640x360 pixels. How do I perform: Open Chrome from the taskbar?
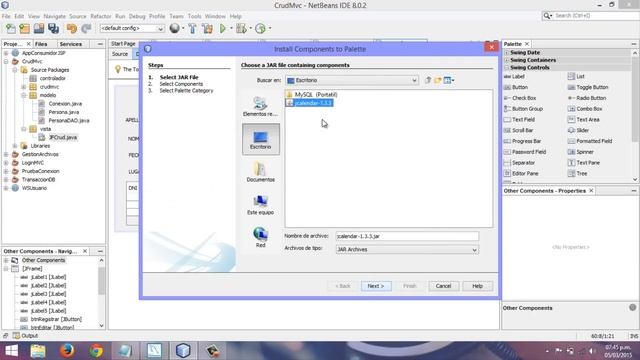click(96, 351)
